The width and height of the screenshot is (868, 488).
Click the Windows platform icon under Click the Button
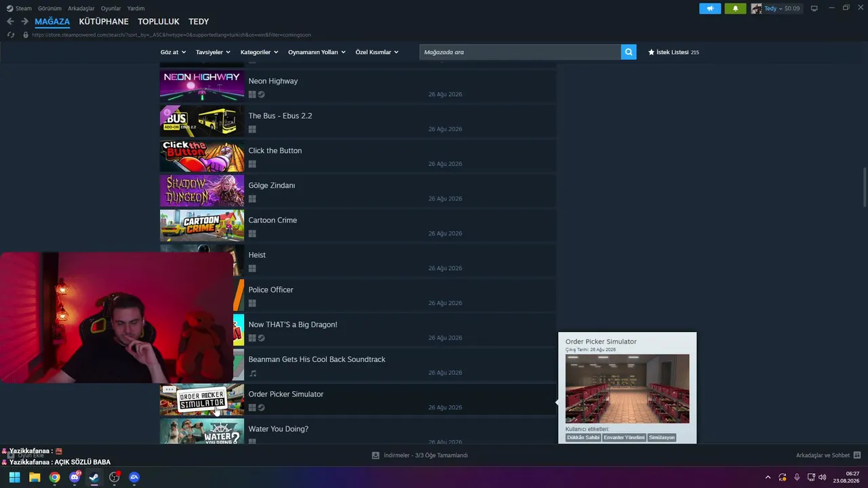252,164
